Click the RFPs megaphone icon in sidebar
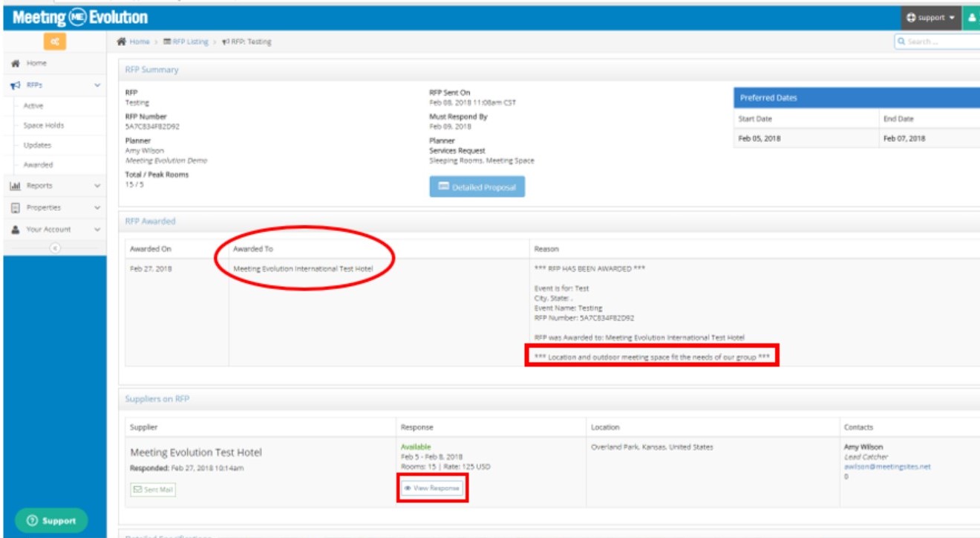The height and width of the screenshot is (538, 980). pyautogui.click(x=15, y=85)
